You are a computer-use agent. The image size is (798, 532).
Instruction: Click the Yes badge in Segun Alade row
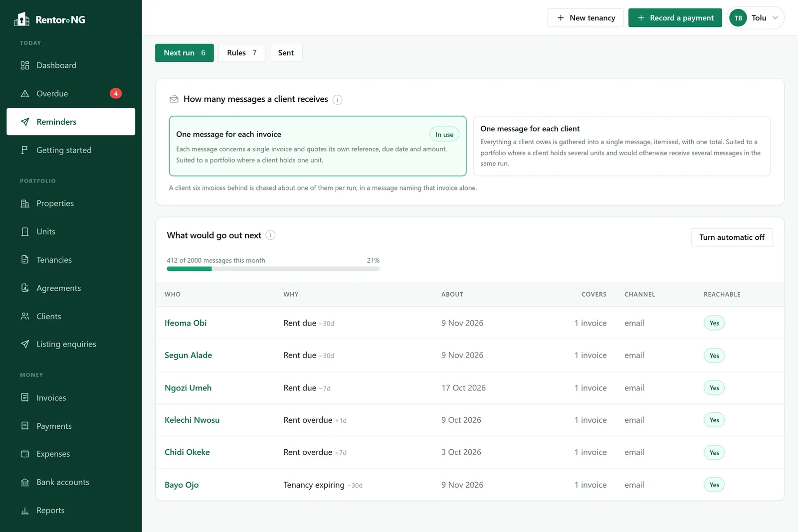coord(714,355)
